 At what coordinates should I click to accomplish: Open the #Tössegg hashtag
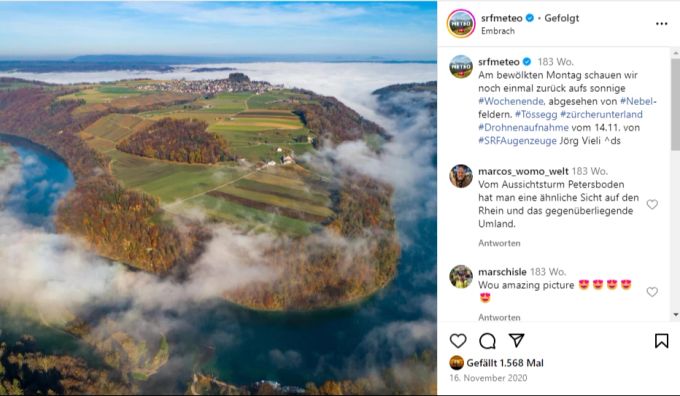(536, 115)
